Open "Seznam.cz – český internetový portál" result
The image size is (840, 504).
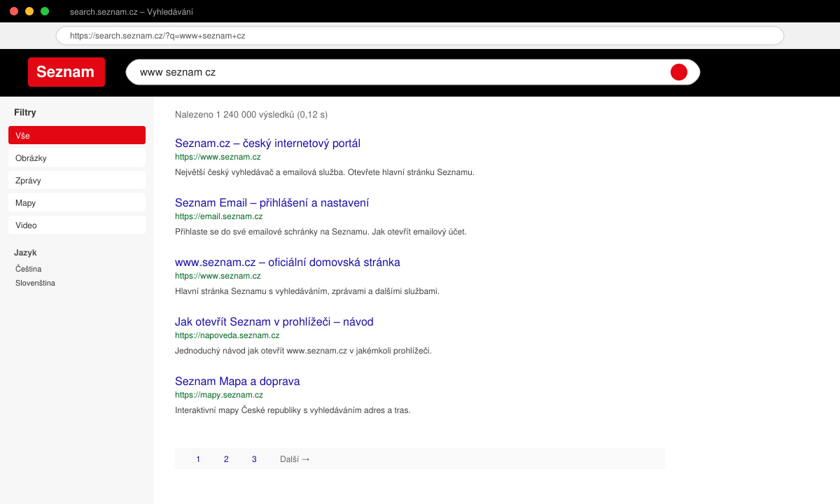pos(267,143)
